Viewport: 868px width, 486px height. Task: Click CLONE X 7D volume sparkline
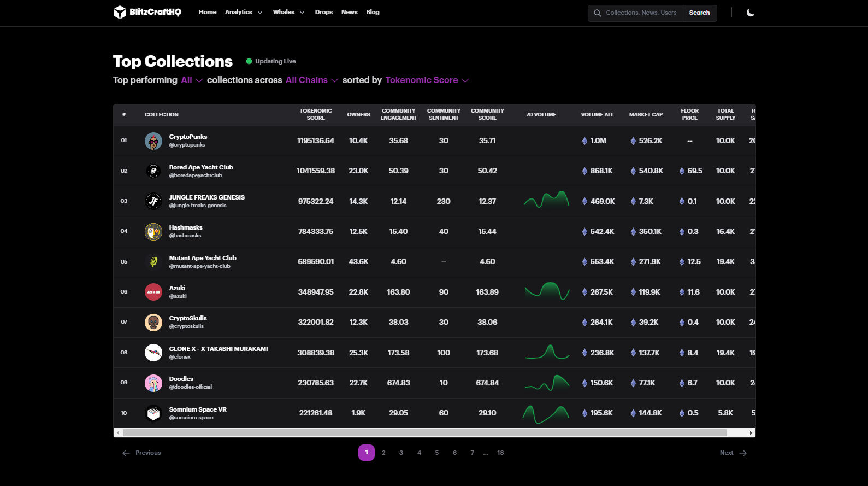[546, 352]
